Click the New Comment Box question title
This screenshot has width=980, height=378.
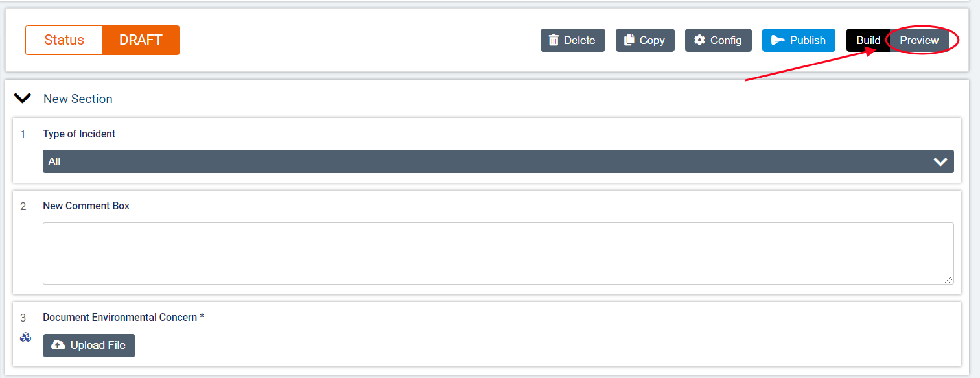(86, 206)
